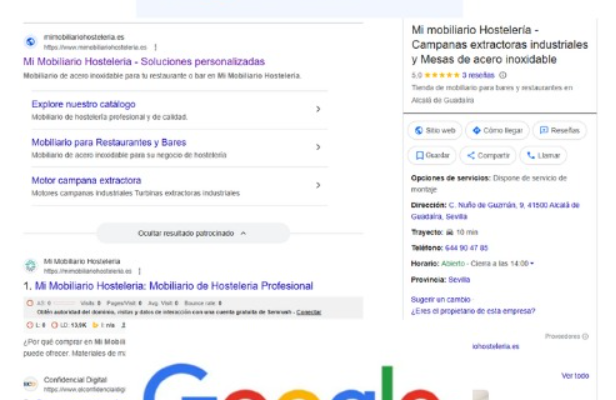Expand chevron on Explore nuestro catálogo row
Viewport: 616px width, 400px height.
(x=318, y=109)
